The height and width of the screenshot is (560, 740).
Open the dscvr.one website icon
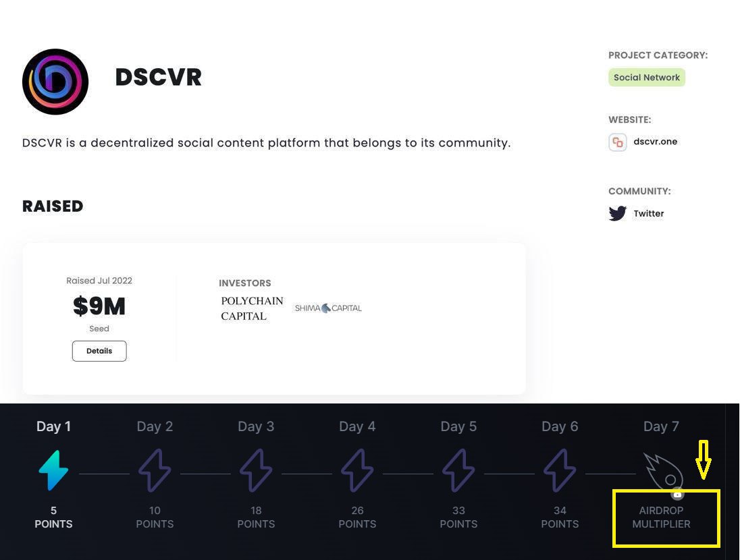point(617,142)
